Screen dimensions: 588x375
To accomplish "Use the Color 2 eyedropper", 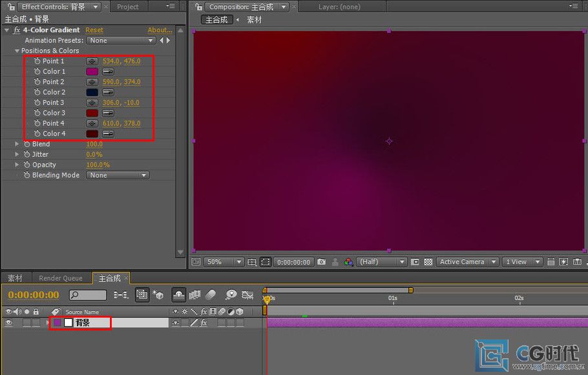I will click(108, 92).
